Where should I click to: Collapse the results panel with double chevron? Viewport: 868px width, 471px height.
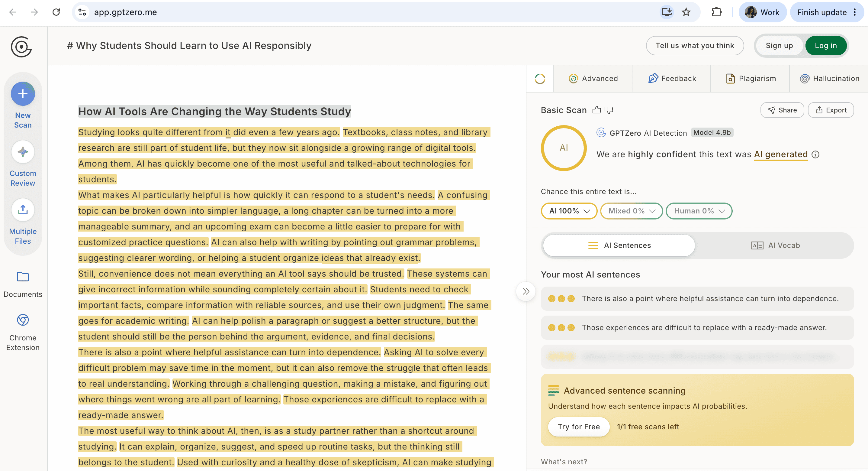coord(526,291)
